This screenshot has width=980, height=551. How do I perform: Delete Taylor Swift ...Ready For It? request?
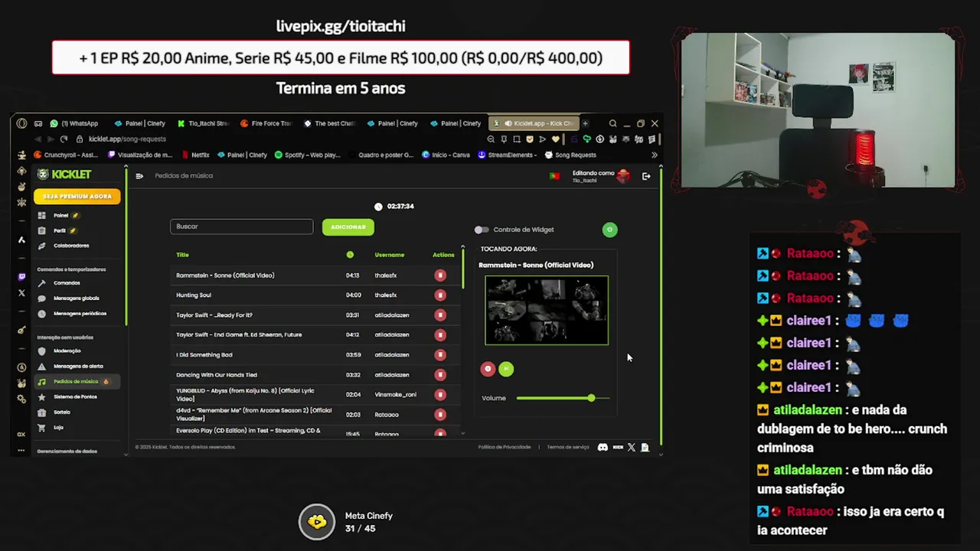point(440,315)
